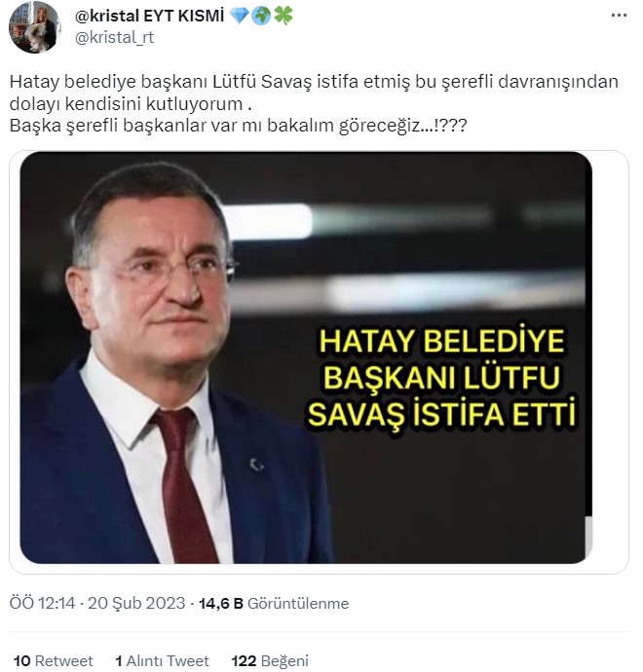Open the timestamp ÖÖ 12:14 link

click(42, 603)
